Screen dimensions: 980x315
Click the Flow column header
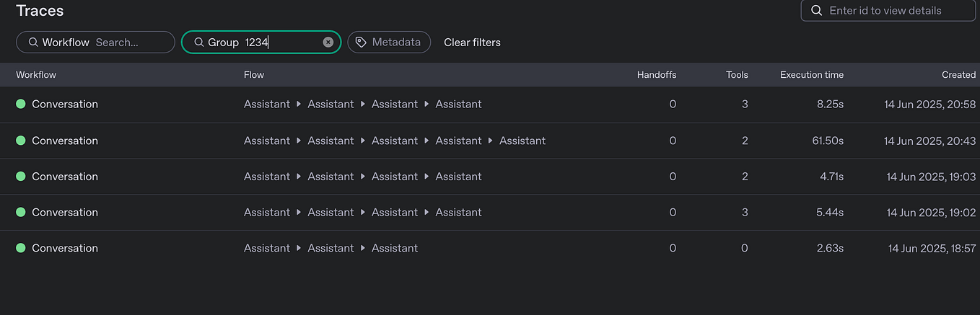pyautogui.click(x=254, y=75)
